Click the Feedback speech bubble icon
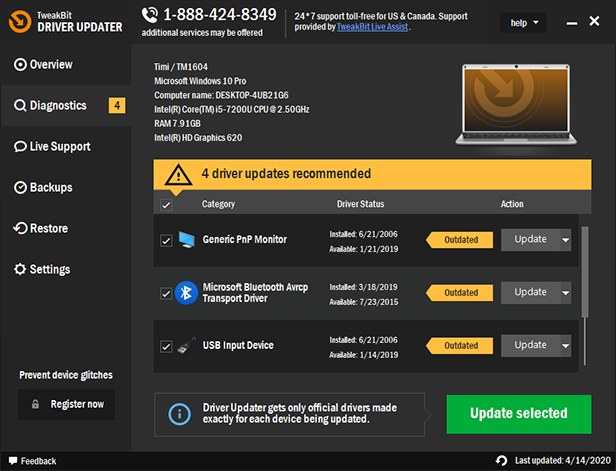616x471 pixels. pyautogui.click(x=13, y=460)
